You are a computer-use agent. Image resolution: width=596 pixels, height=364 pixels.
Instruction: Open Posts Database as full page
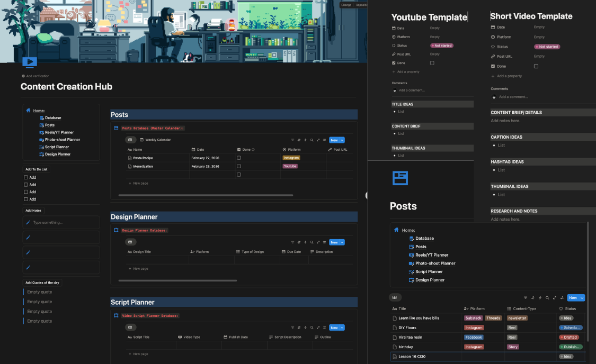pos(318,140)
